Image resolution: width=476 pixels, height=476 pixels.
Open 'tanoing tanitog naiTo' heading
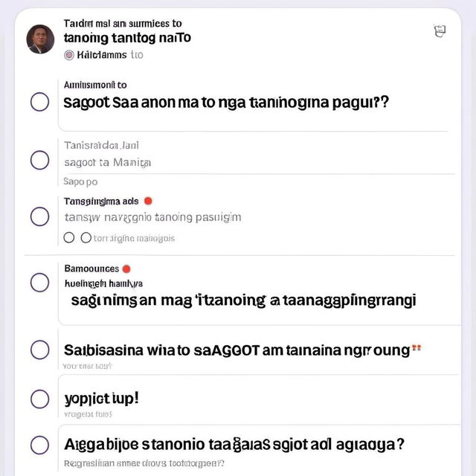pos(127,38)
